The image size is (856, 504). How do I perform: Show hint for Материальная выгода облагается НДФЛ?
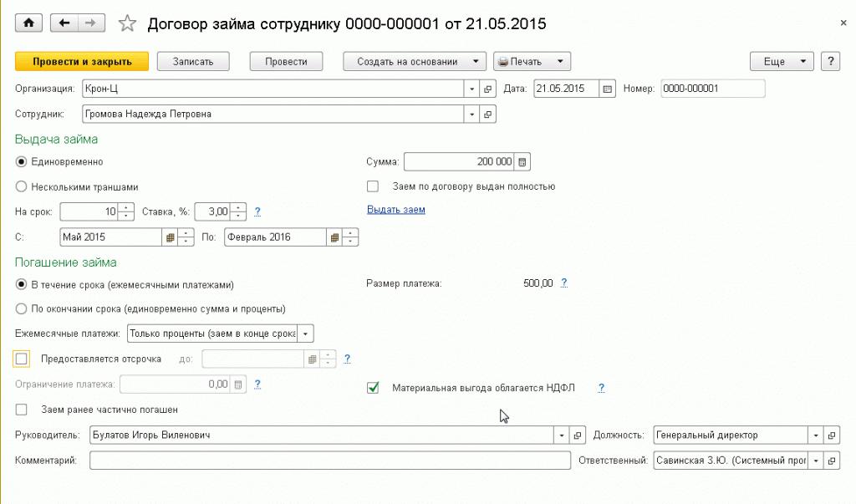pos(601,388)
